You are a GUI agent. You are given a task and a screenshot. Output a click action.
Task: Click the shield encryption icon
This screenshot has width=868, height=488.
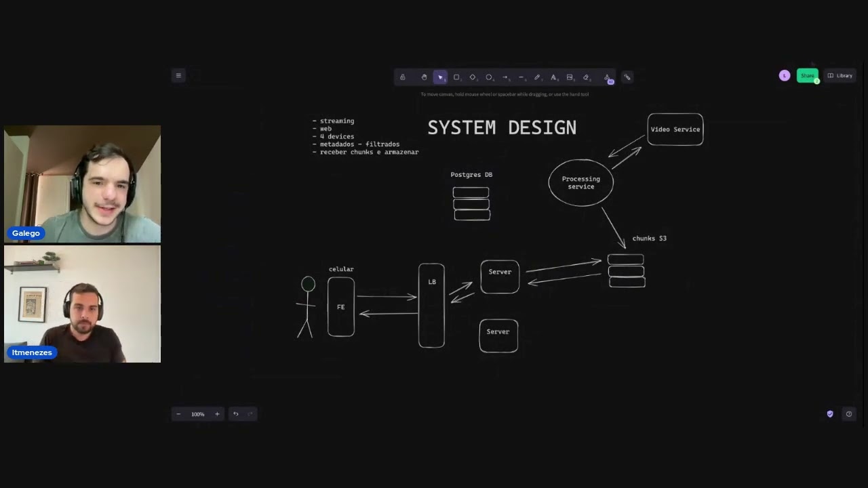[x=830, y=414]
